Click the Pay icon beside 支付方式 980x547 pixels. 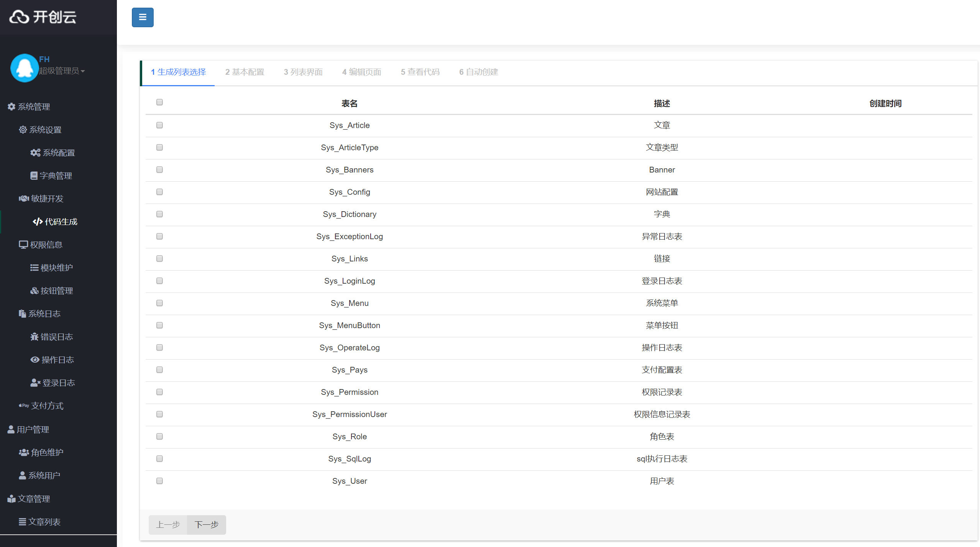tap(24, 406)
